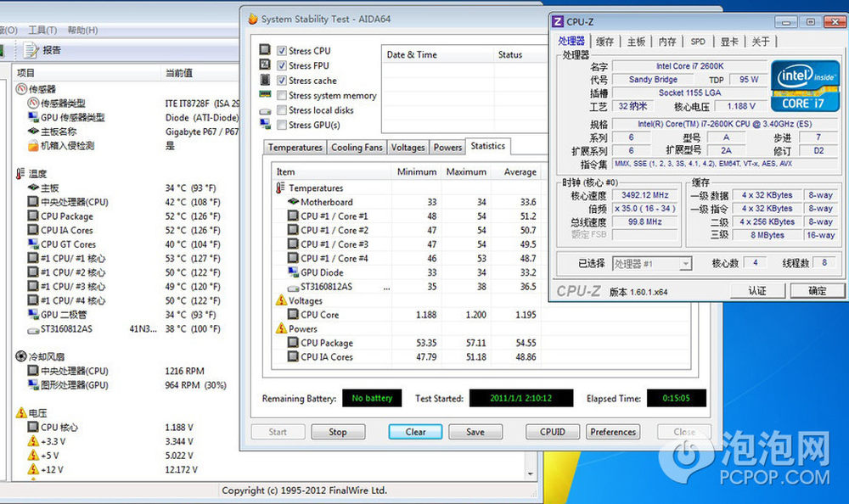
Task: Click the 报告 toolbar button in AIDA64
Action: click(x=42, y=50)
